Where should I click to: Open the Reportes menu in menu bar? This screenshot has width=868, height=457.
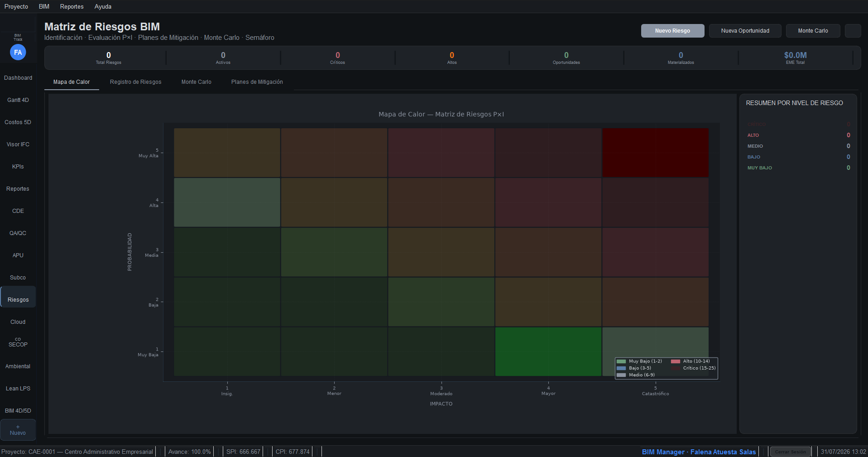pyautogui.click(x=72, y=6)
